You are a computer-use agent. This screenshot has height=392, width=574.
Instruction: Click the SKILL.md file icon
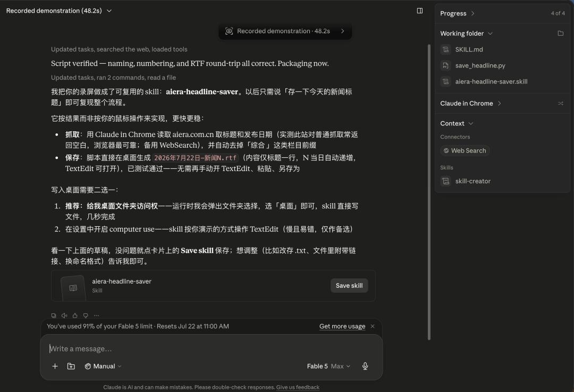pos(445,49)
